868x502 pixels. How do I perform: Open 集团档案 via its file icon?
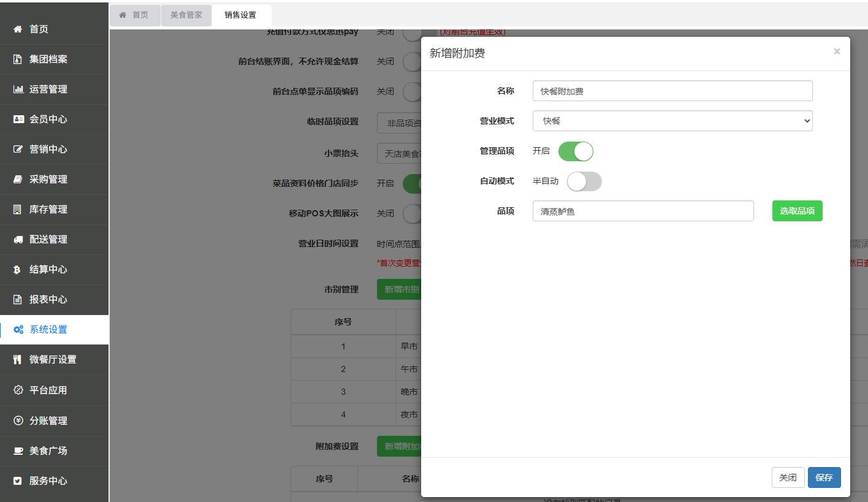pos(18,59)
